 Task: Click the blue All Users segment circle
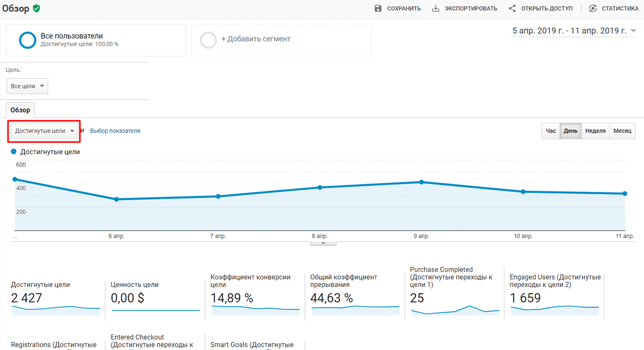click(27, 40)
